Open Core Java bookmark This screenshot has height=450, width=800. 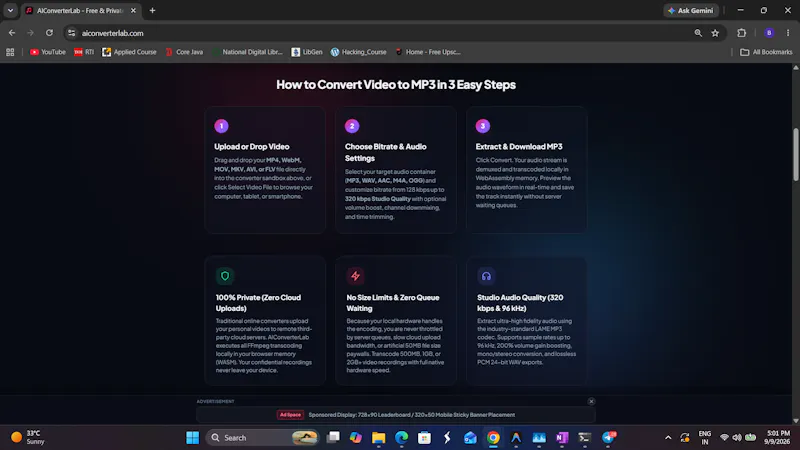pyautogui.click(x=184, y=52)
